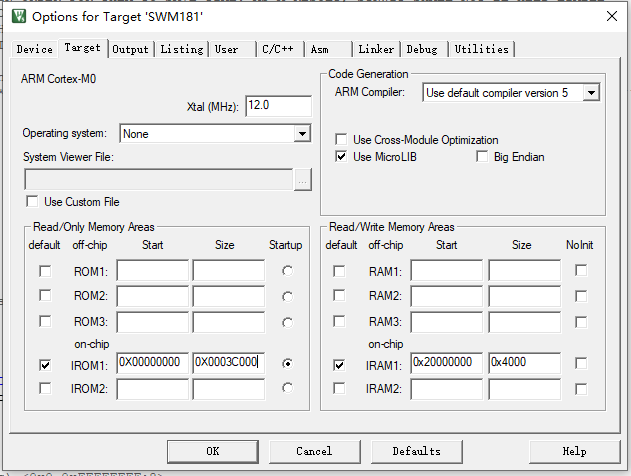Enable Use Custom File checkbox
The image size is (631, 476).
[x=32, y=201]
